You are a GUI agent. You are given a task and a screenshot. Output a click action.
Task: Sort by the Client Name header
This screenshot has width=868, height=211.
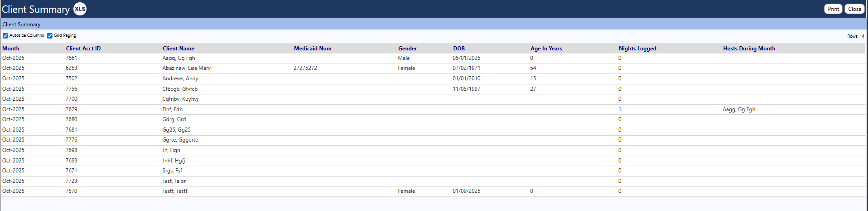pyautogui.click(x=178, y=49)
